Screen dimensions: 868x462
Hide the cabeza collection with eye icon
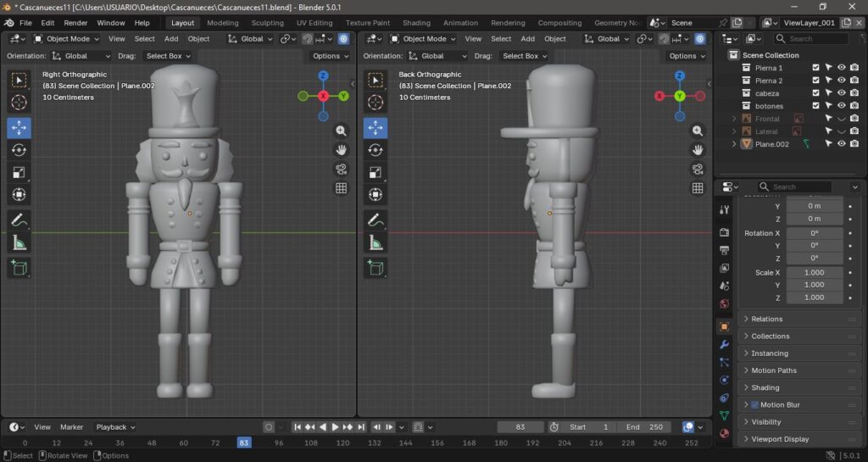[x=842, y=93]
